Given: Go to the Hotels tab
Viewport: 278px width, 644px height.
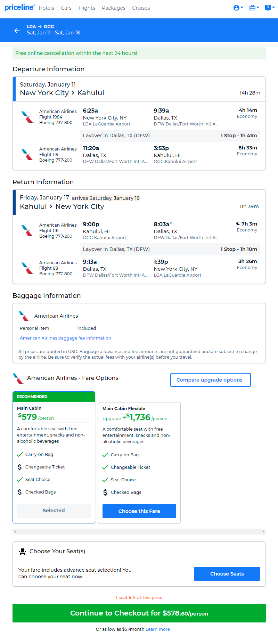Looking at the screenshot, I should coord(46,8).
